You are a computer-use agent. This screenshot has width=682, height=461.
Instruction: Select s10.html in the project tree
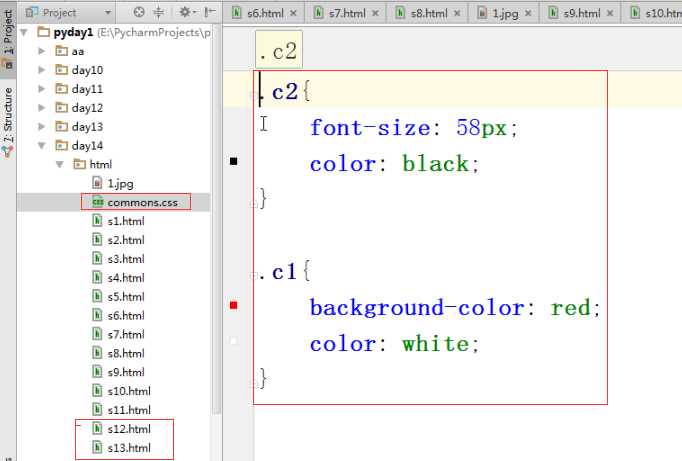pos(121,391)
